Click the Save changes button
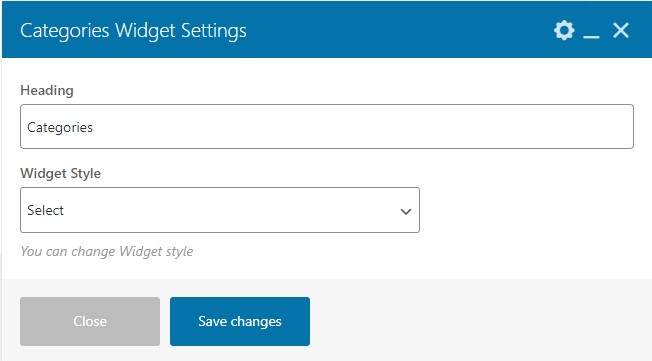This screenshot has width=652, height=361. pos(240,321)
